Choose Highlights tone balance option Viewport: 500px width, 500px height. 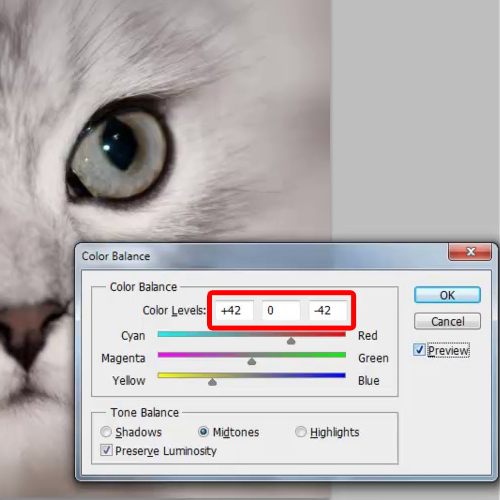point(301,432)
